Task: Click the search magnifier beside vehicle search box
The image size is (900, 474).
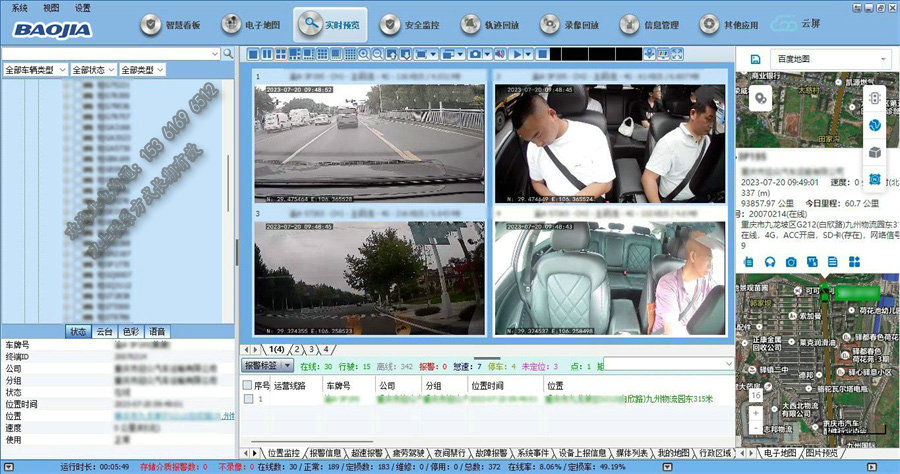Action: [228, 53]
